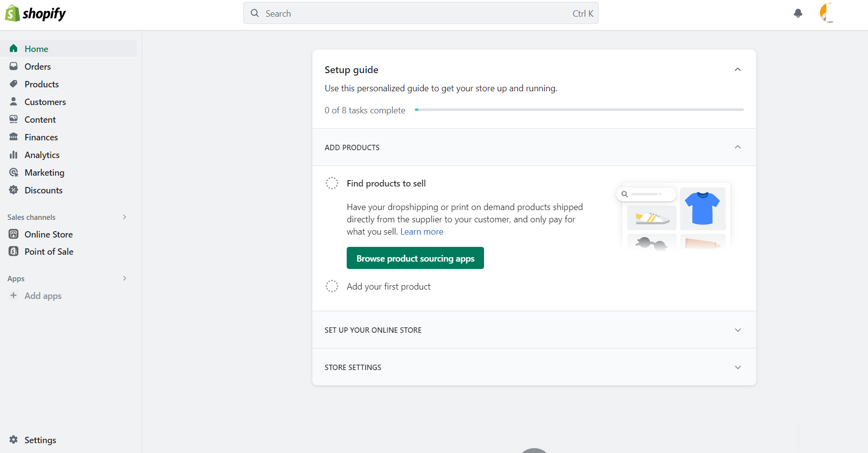Click the Products tag icon
This screenshot has width=868, height=453.
point(14,83)
